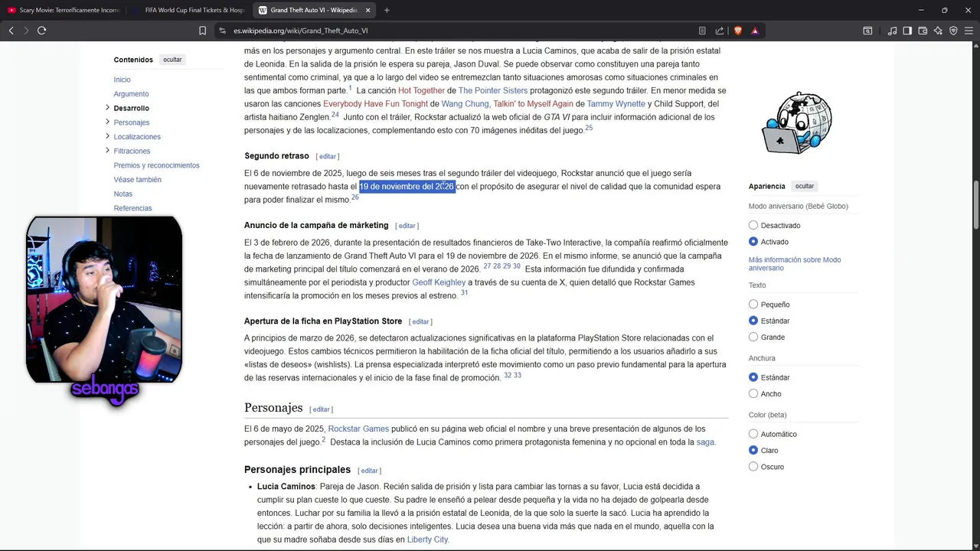Expand the Localizaciones section in contents

[x=107, y=136]
